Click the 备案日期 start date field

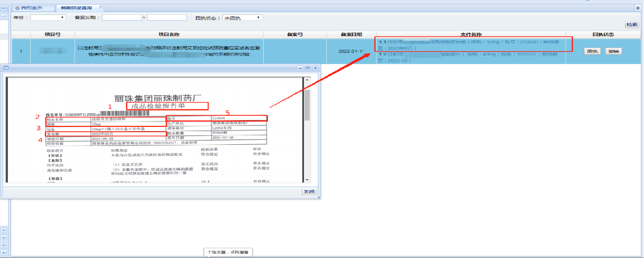[121, 17]
